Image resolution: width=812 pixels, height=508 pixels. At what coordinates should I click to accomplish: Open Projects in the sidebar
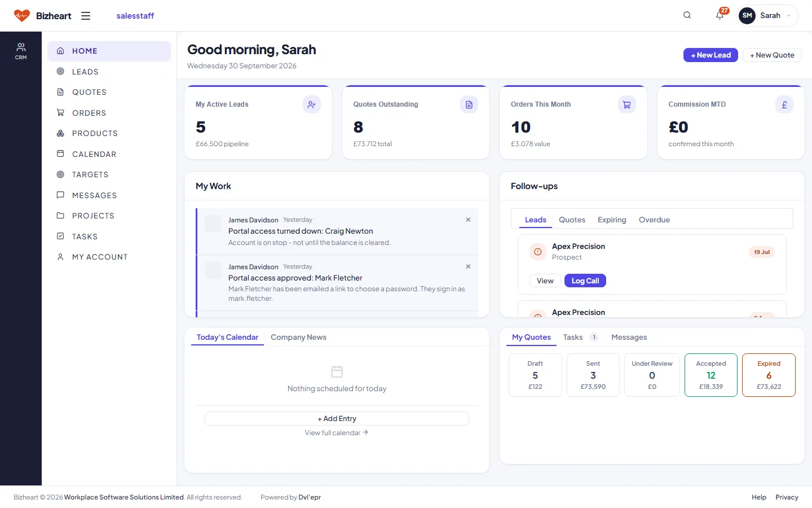coord(109,216)
